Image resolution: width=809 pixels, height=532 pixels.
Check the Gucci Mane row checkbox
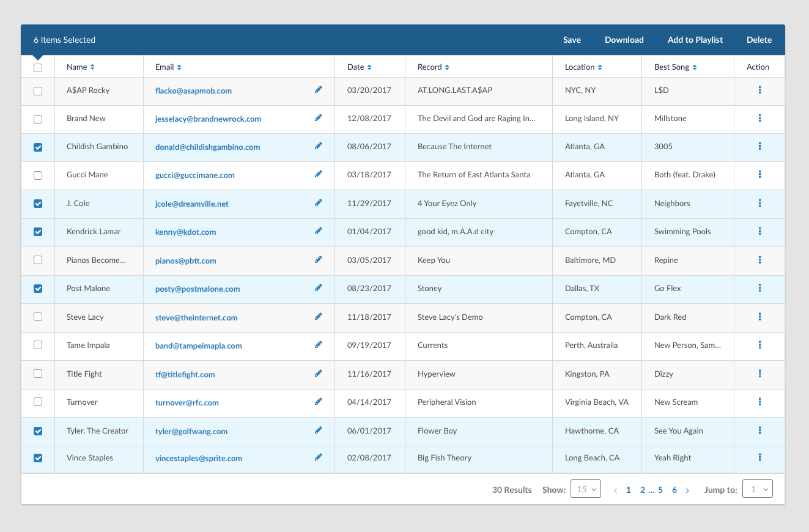point(38,175)
